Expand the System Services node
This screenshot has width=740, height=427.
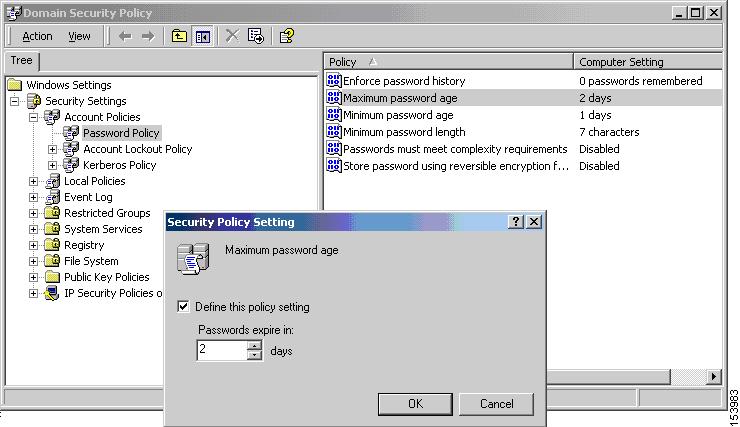(34, 229)
